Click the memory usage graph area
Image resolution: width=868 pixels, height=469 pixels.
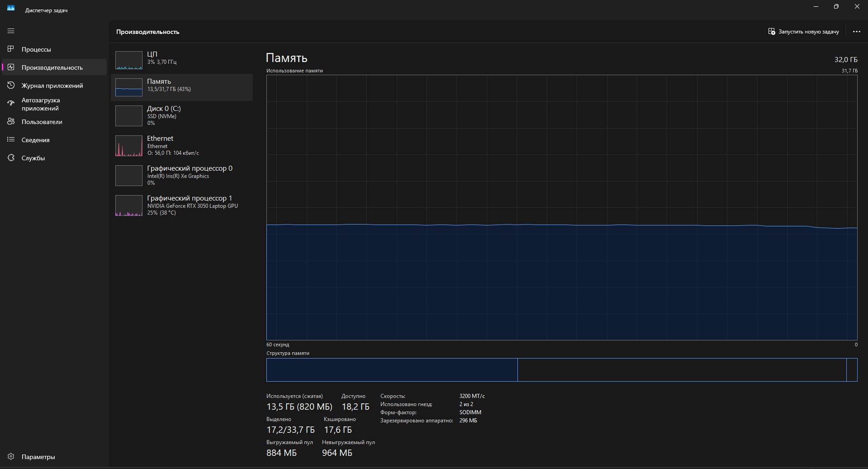click(x=561, y=207)
